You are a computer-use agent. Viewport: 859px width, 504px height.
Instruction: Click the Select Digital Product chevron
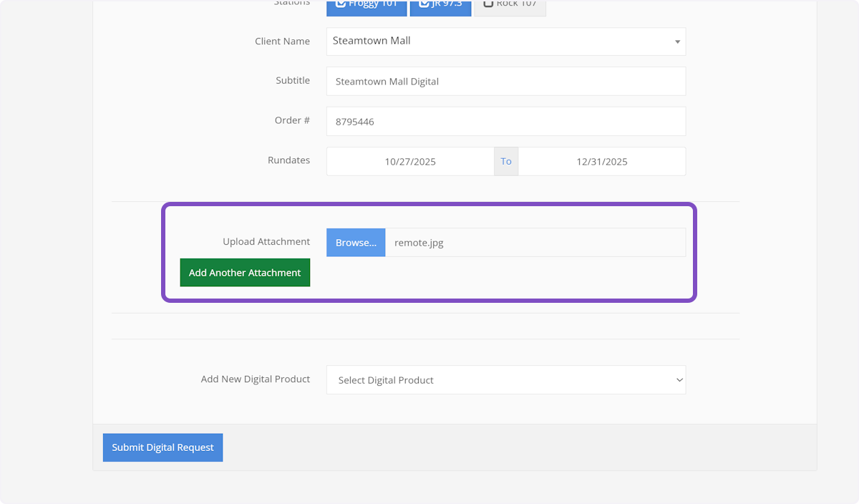tap(679, 380)
